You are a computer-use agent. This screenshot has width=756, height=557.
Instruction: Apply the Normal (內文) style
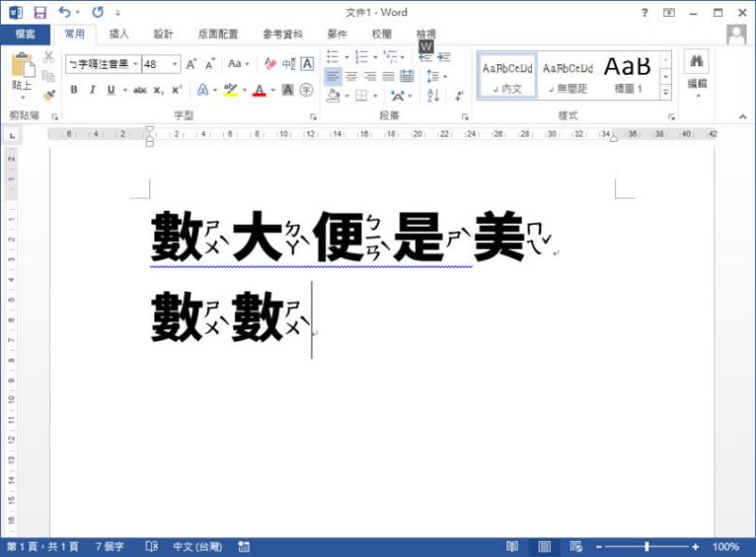pyautogui.click(x=507, y=77)
